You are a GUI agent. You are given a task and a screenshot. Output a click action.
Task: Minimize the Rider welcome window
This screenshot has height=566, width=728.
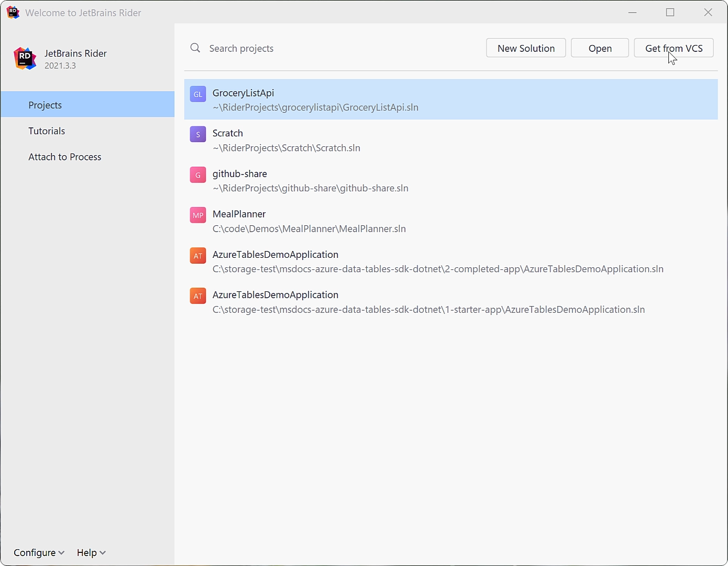(x=632, y=12)
